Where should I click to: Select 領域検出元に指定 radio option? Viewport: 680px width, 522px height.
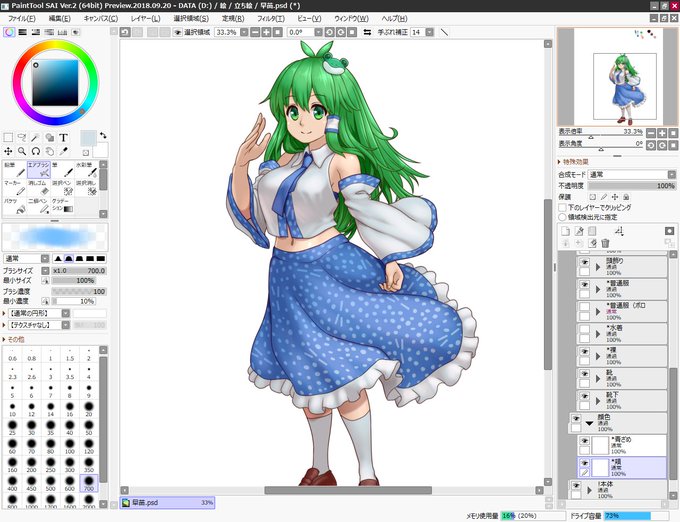(x=562, y=217)
